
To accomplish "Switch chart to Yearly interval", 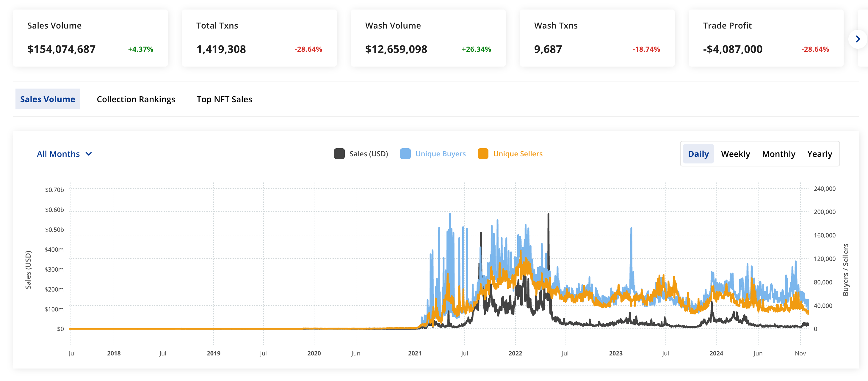I will [820, 154].
